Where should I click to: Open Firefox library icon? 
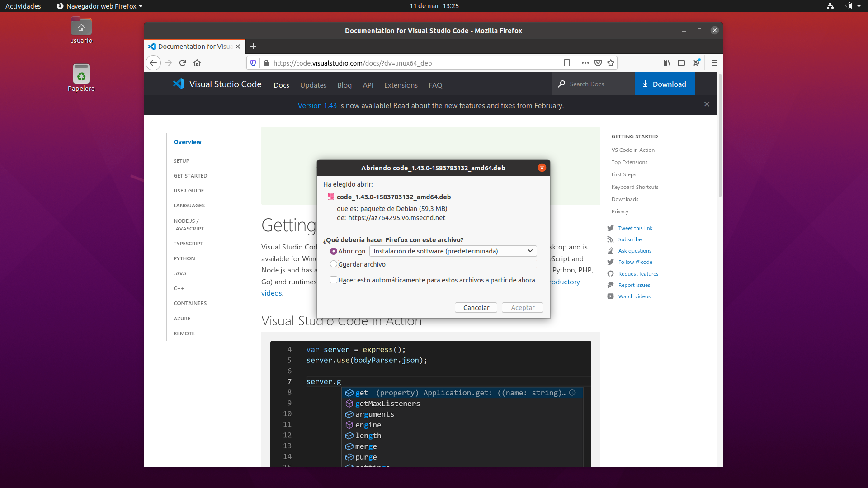(667, 63)
